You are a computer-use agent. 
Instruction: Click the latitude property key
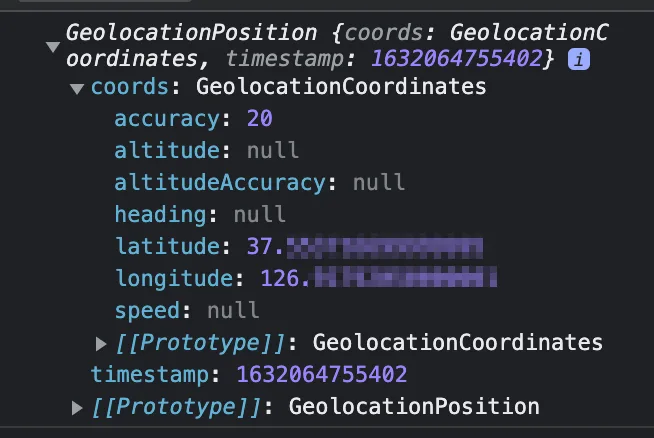point(167,246)
